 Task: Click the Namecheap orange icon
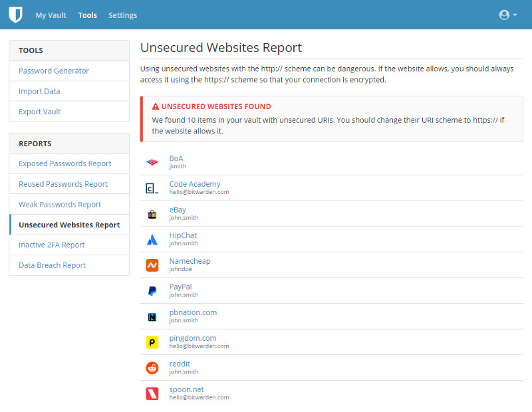[x=152, y=265]
